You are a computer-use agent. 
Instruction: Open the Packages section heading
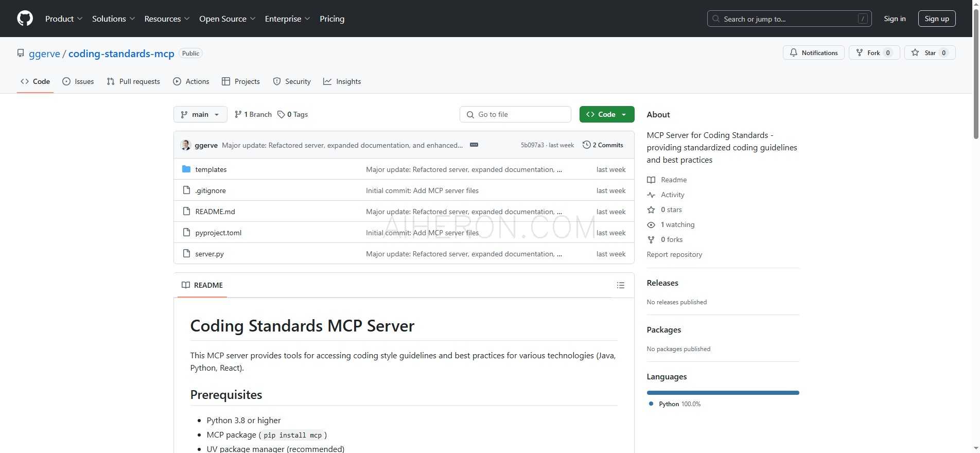pyautogui.click(x=664, y=330)
